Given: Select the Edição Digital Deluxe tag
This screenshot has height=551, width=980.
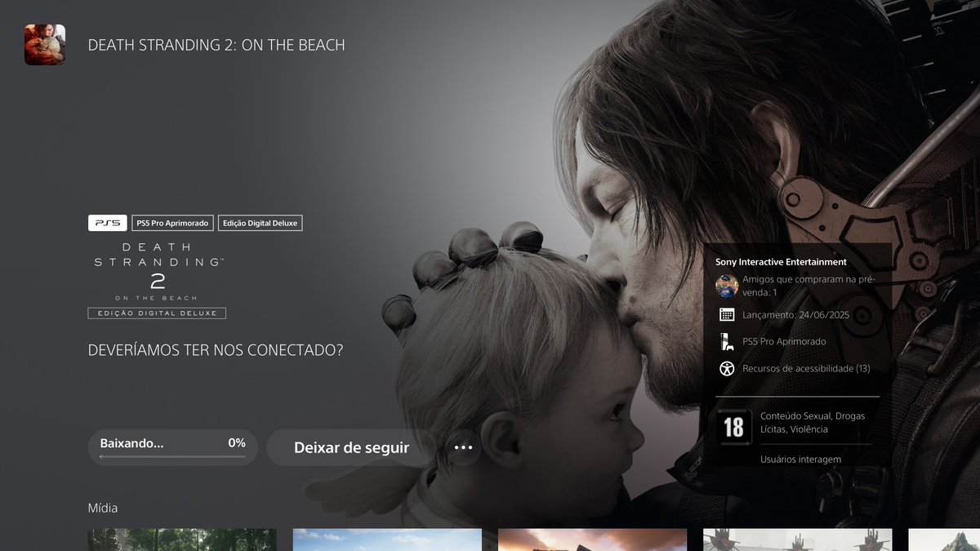Looking at the screenshot, I should (x=261, y=223).
